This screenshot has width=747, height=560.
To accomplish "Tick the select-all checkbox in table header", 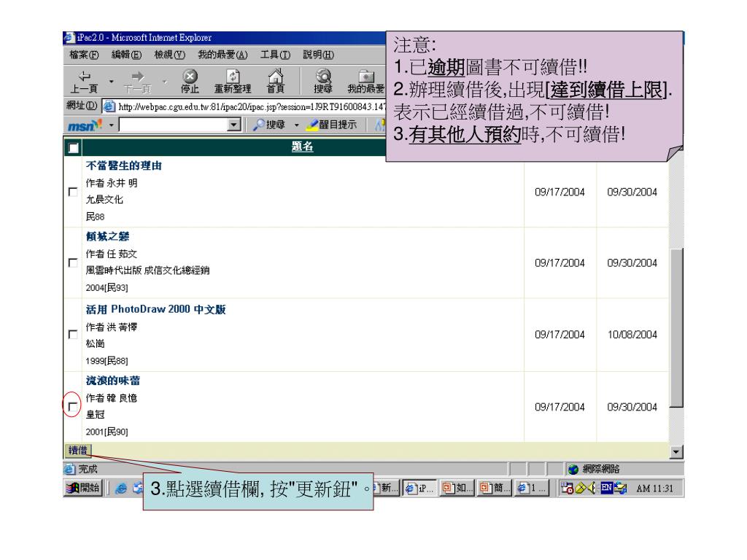I will pyautogui.click(x=74, y=147).
